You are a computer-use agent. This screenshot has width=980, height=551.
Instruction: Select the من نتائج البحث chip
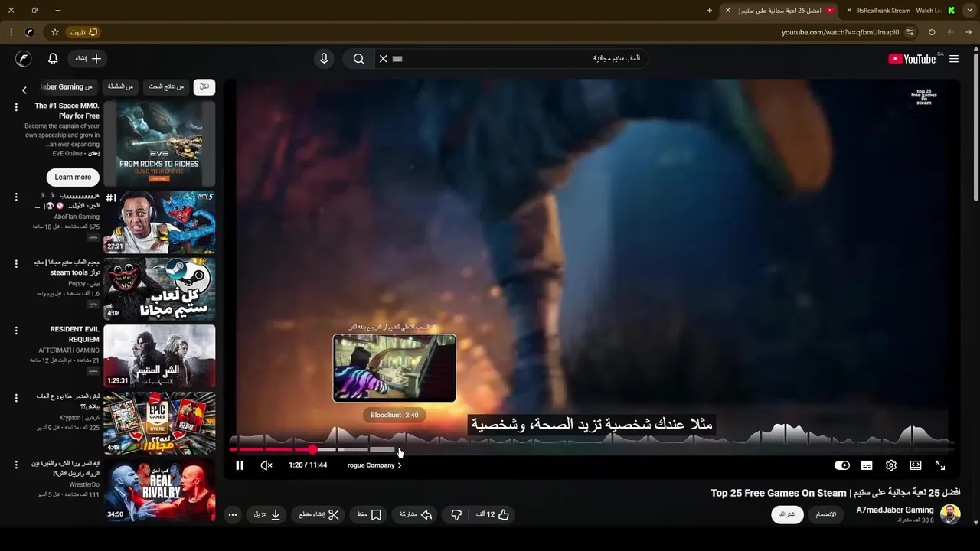(x=166, y=86)
